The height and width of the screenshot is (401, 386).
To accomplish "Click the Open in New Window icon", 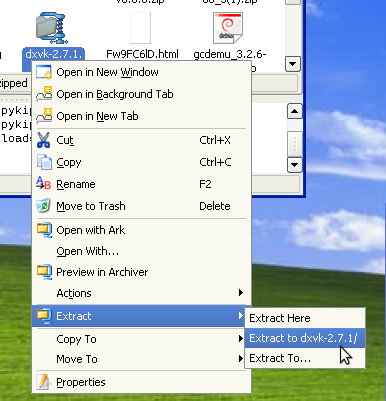I will coord(44,72).
